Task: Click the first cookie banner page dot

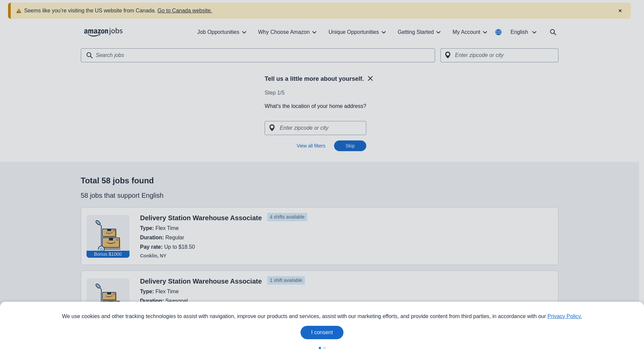Action: (x=320, y=348)
